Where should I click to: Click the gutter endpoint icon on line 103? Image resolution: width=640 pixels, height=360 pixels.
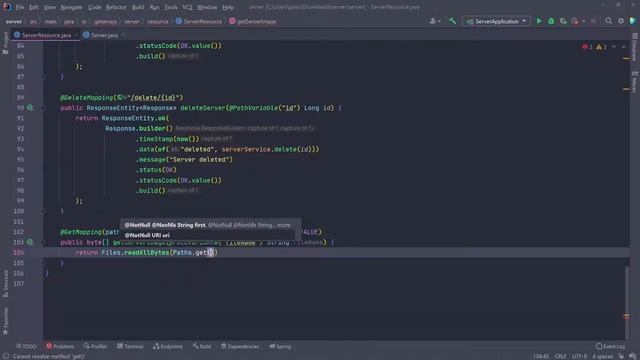(x=30, y=242)
